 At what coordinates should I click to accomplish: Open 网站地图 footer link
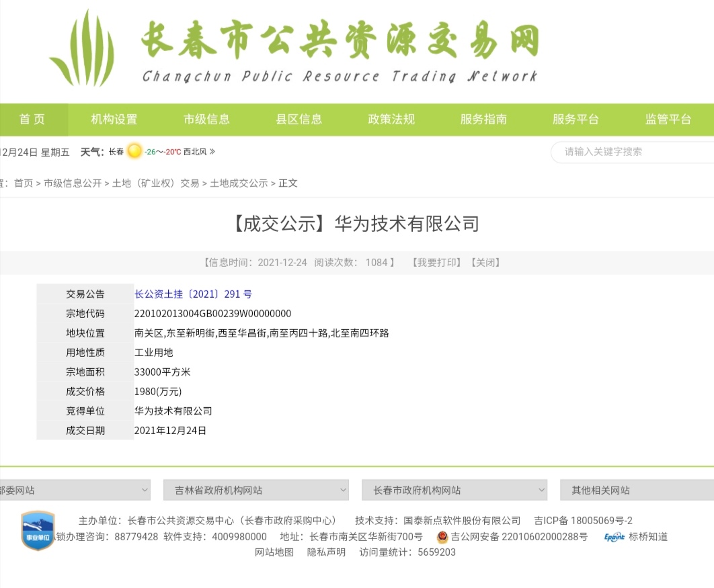pos(274,552)
